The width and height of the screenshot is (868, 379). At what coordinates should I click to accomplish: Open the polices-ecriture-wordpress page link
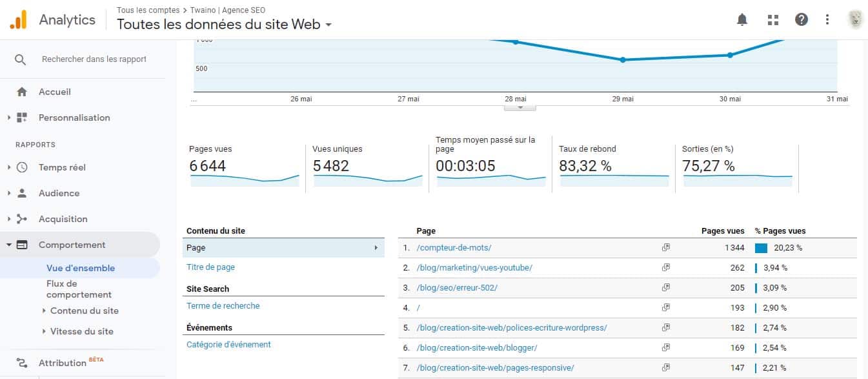click(512, 327)
